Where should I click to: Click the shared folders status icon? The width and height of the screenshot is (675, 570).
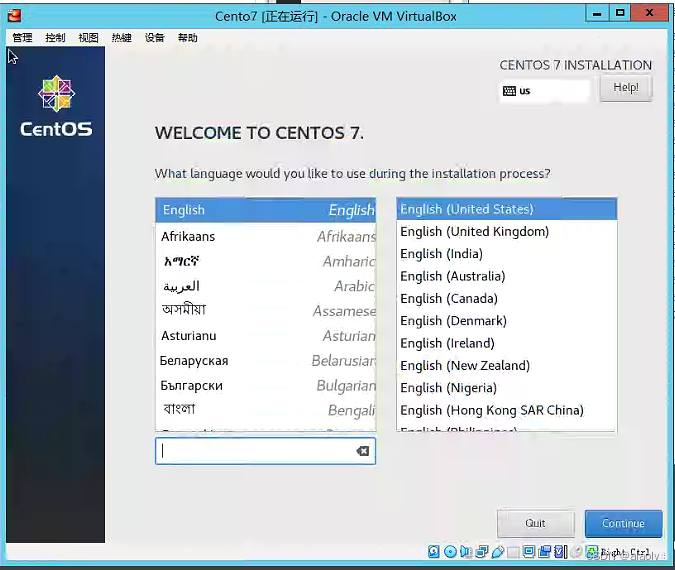click(513, 552)
